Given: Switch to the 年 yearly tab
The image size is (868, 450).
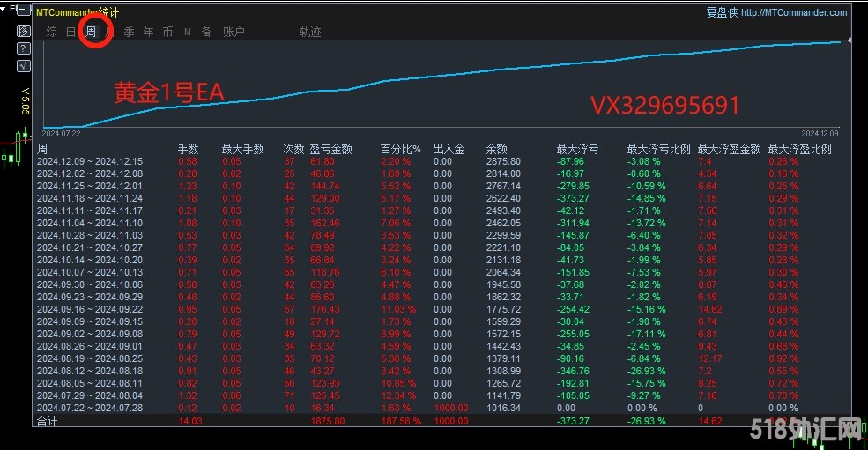Looking at the screenshot, I should [148, 32].
